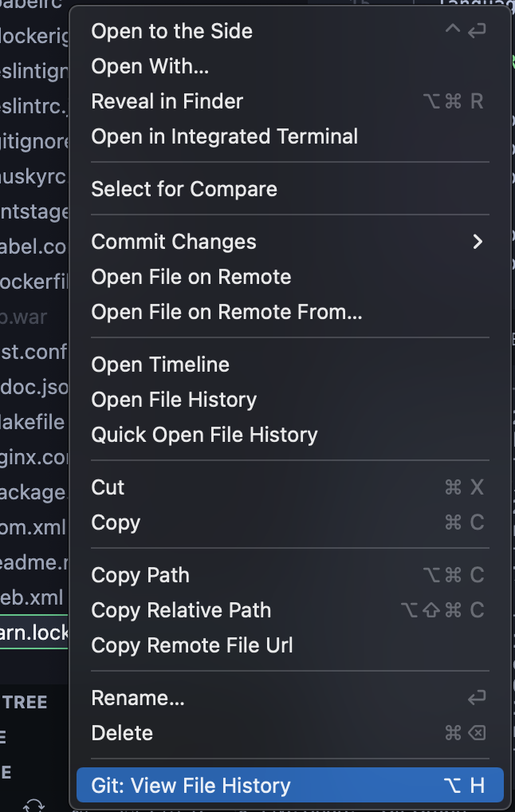
Task: Click Copy Remote File Url
Action: coord(192,645)
